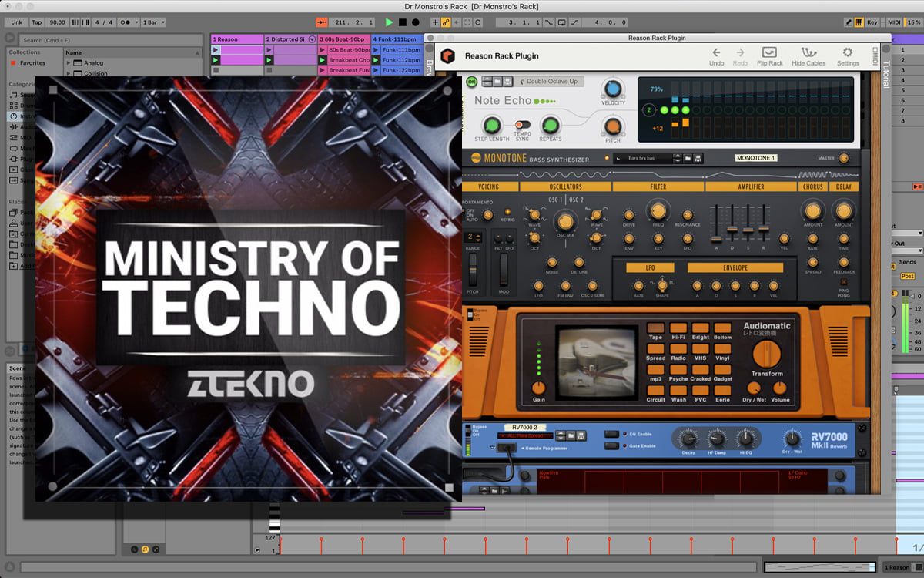Expand the Collision folder in browser

(x=69, y=73)
